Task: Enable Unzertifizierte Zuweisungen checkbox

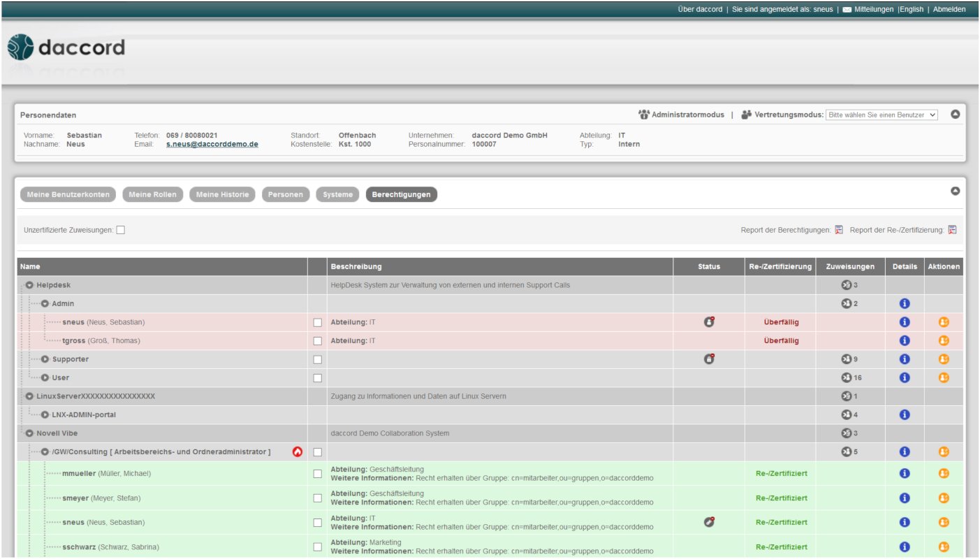Action: tap(121, 230)
